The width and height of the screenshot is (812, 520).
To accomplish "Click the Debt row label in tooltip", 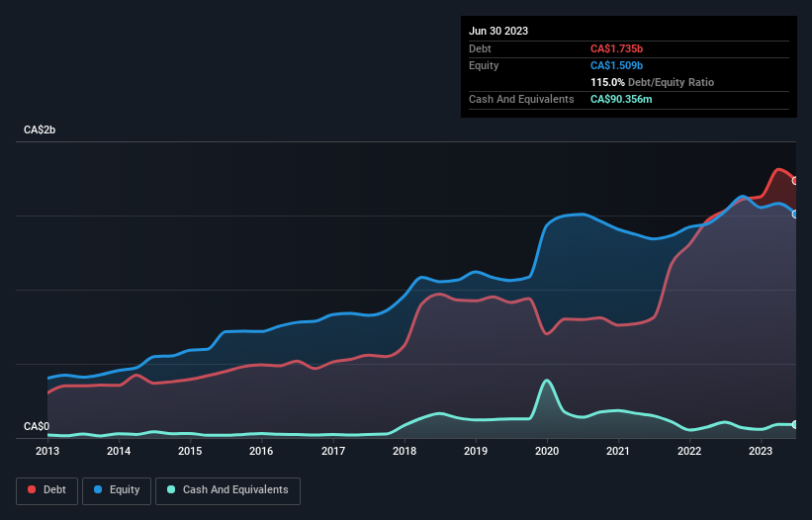I will 480,48.
